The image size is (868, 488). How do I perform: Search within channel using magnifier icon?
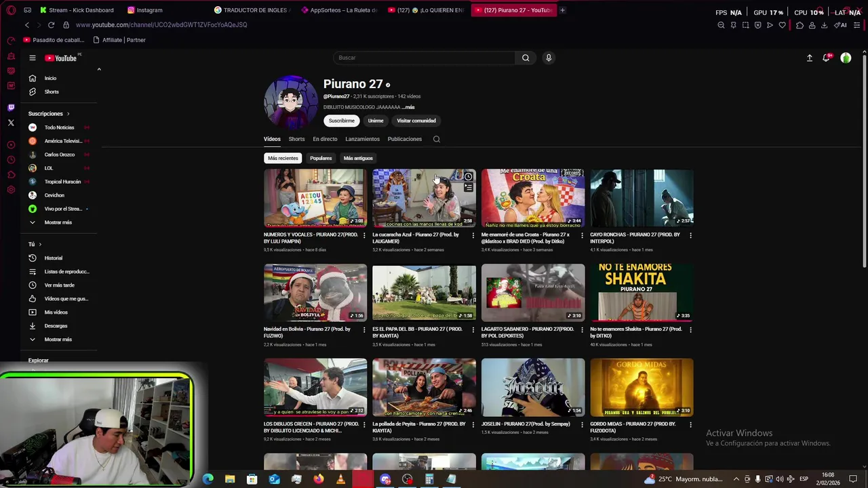click(x=437, y=139)
